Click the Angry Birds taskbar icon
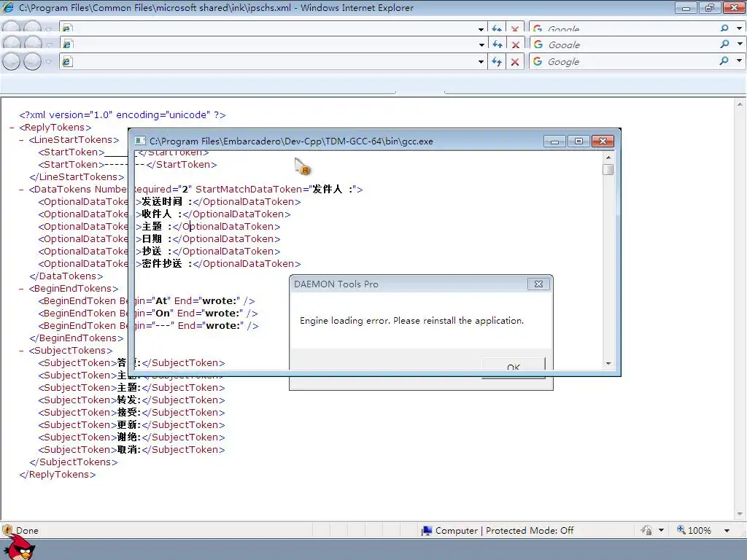Screen dimensions: 747x560 pyautogui.click(x=19, y=548)
